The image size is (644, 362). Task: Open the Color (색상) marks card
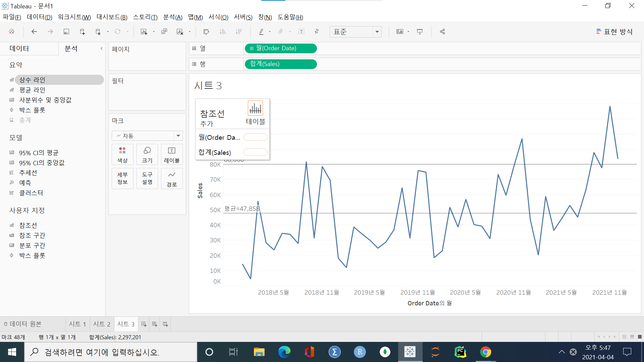click(122, 155)
